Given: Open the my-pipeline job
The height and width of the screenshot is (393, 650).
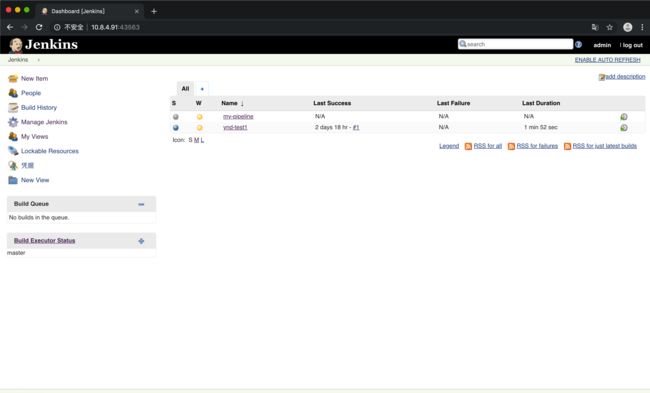Looking at the screenshot, I should 238,116.
